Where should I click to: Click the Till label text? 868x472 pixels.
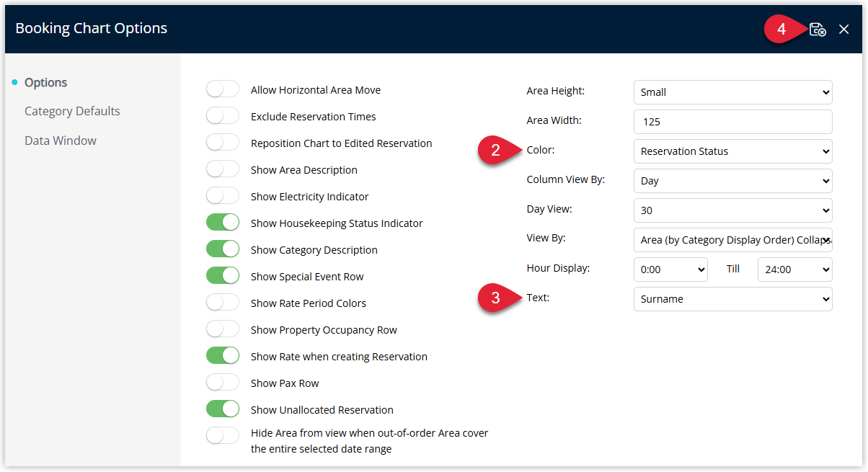pyautogui.click(x=733, y=269)
